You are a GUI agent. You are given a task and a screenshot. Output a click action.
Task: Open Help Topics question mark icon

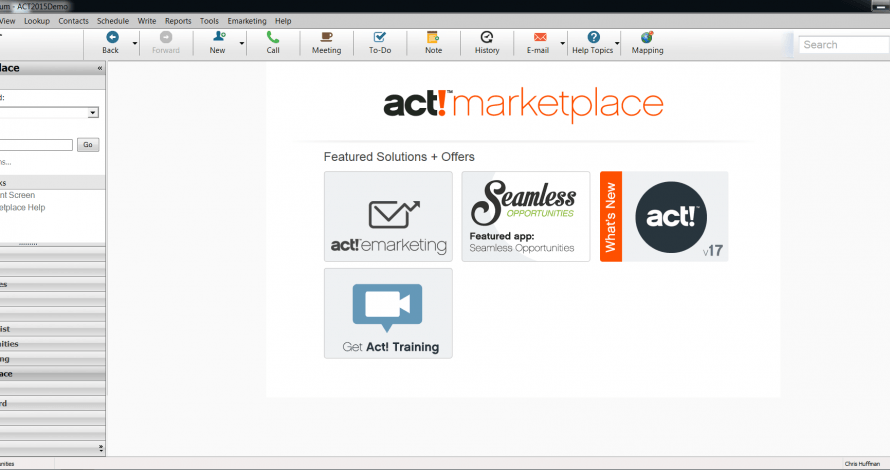[594, 37]
